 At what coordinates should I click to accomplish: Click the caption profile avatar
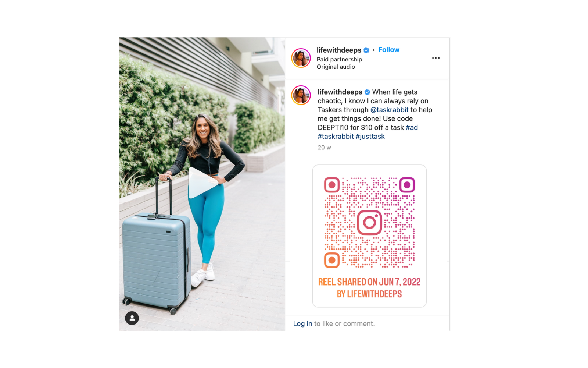click(x=301, y=95)
